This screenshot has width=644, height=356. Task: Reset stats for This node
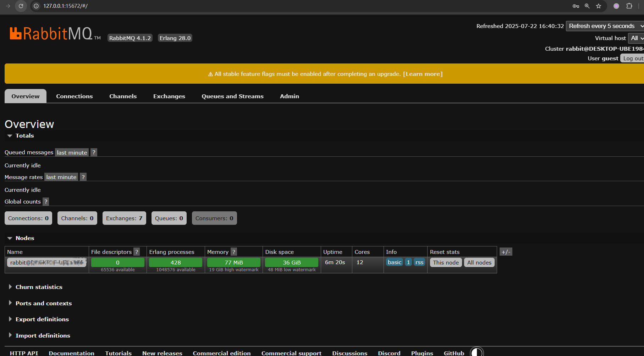pyautogui.click(x=446, y=262)
